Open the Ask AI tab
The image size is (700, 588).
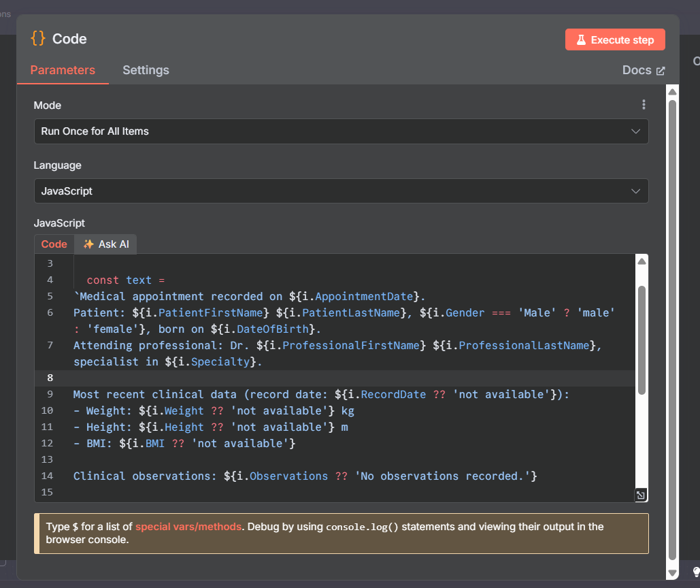[106, 244]
